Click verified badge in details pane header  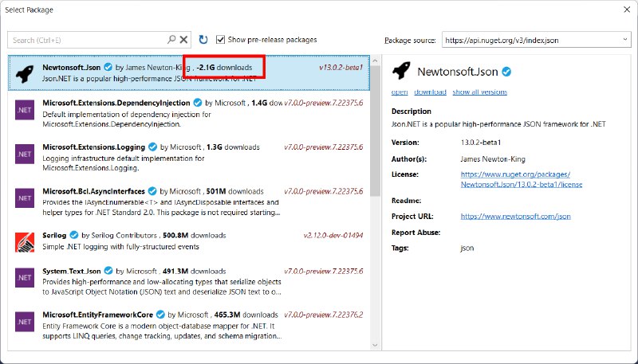pos(506,72)
